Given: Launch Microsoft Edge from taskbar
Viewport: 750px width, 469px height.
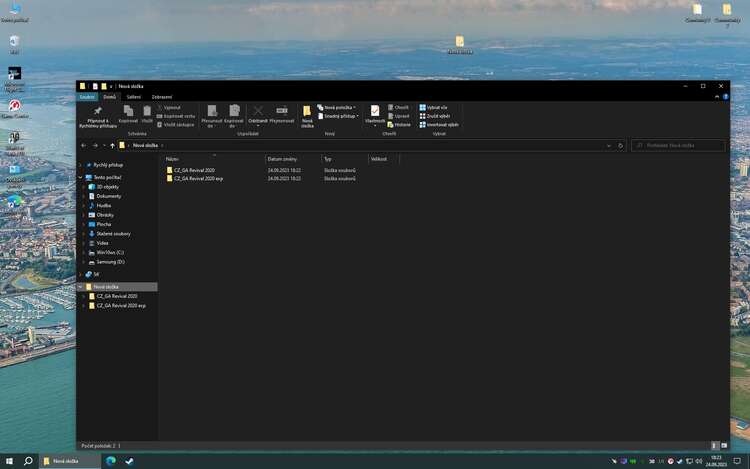Looking at the screenshot, I should coord(111,461).
